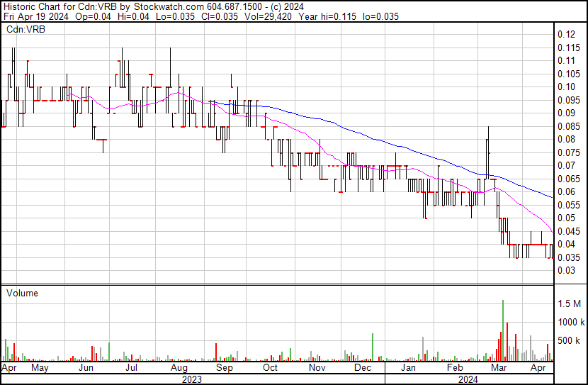Click the 'Jul' month label on time axis
Image resolution: width=588 pixels, height=385 pixels.
pyautogui.click(x=131, y=367)
